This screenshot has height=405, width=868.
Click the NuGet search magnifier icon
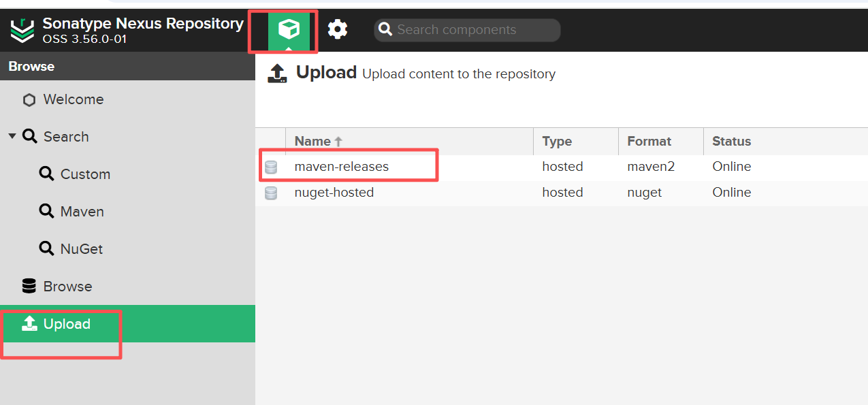(x=46, y=248)
